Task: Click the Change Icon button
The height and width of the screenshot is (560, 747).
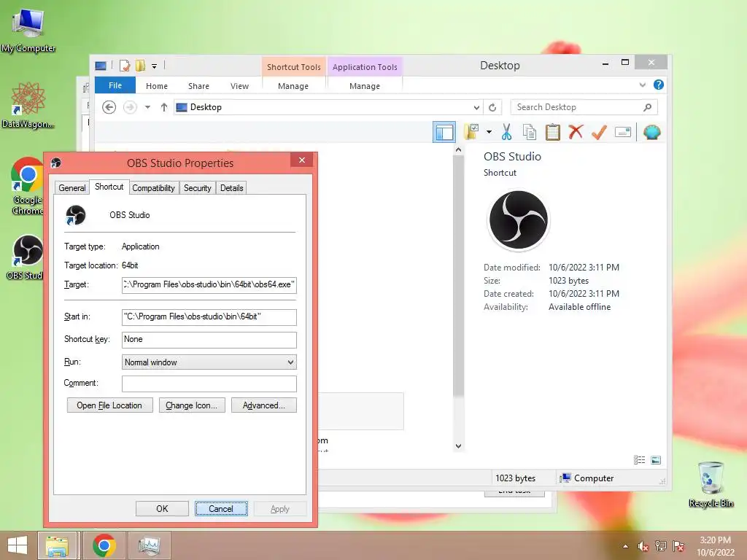Action: click(192, 405)
